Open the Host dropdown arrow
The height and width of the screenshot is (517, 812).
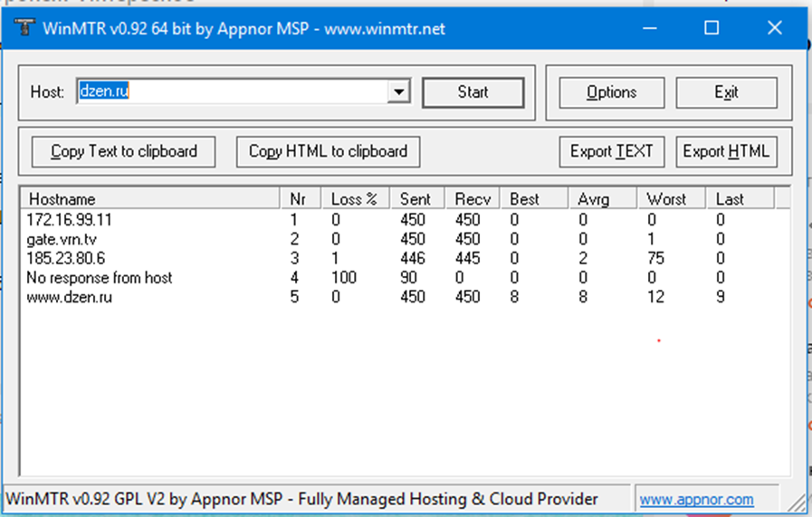(x=398, y=91)
